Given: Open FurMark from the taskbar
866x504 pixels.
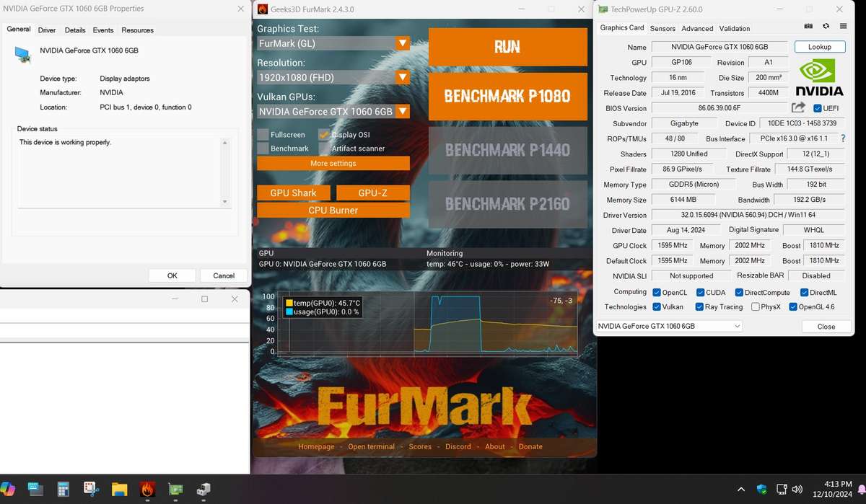Looking at the screenshot, I should coord(147,490).
